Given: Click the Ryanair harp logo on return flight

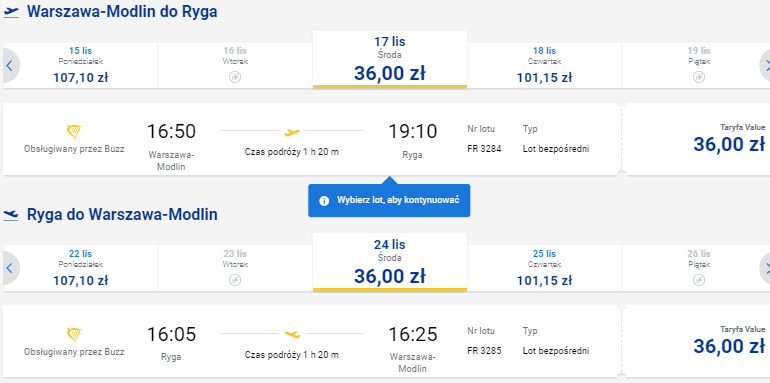Looking at the screenshot, I should point(74,335).
